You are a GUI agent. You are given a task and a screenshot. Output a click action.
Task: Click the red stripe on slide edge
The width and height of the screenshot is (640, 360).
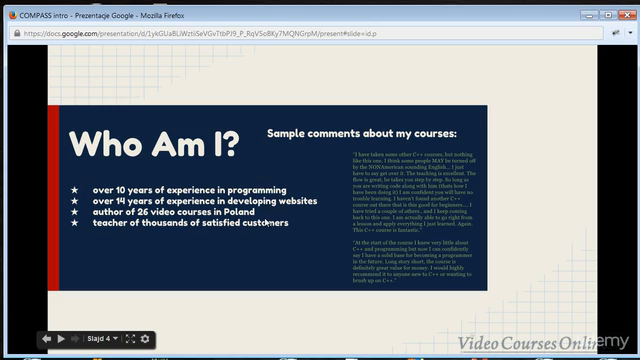[x=53, y=198]
